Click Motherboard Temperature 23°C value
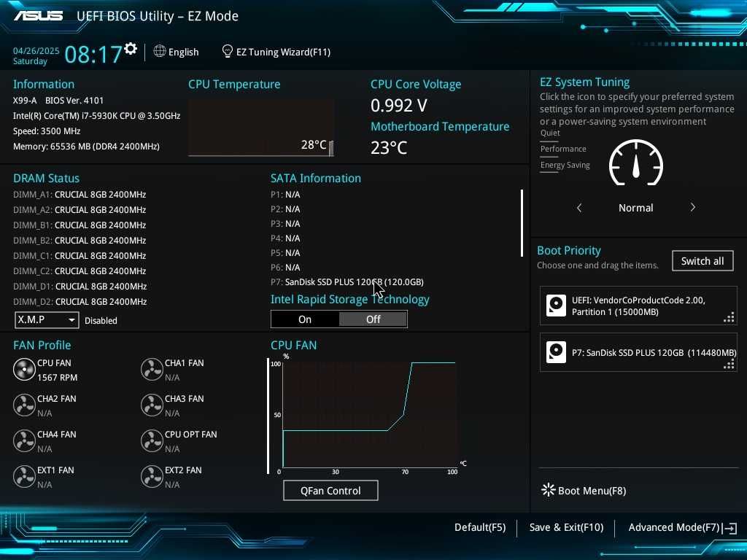The image size is (747, 560). pyautogui.click(x=389, y=147)
